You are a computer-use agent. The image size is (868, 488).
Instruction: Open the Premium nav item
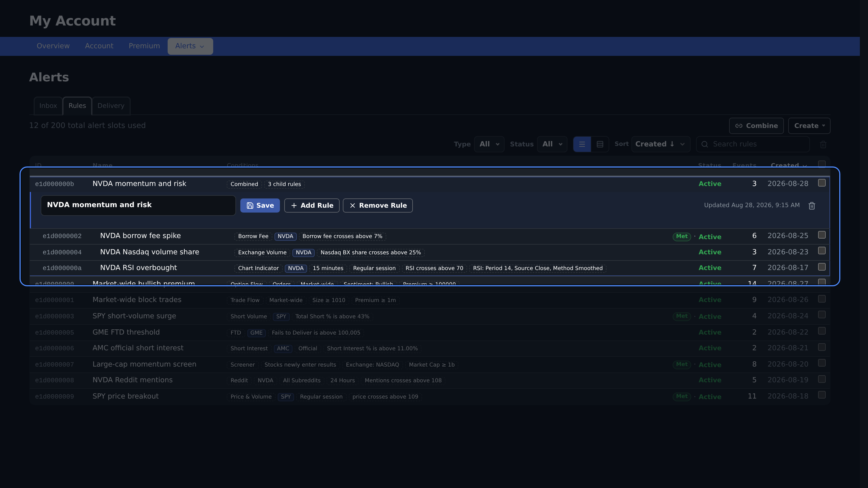point(144,46)
